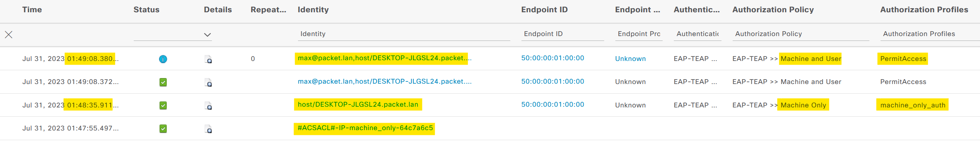
Task: Open details icon for 01:49:08.372 log entry
Action: pyautogui.click(x=208, y=83)
